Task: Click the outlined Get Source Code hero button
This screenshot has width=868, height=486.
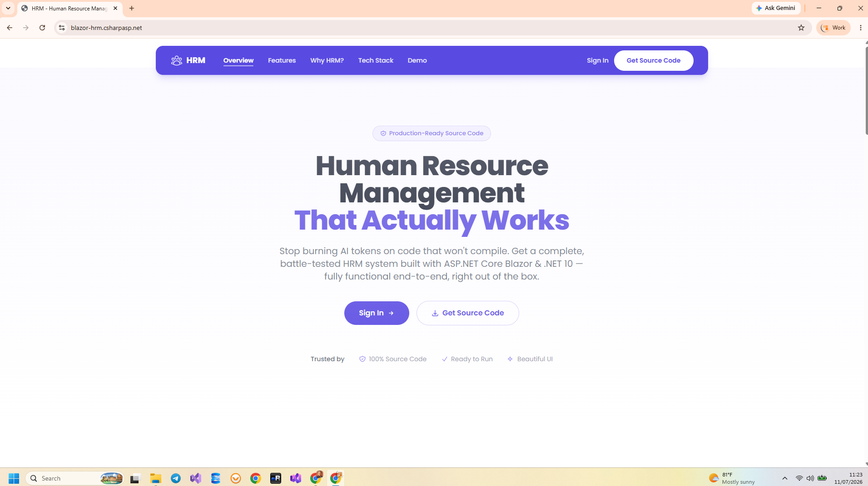Action: click(x=467, y=313)
